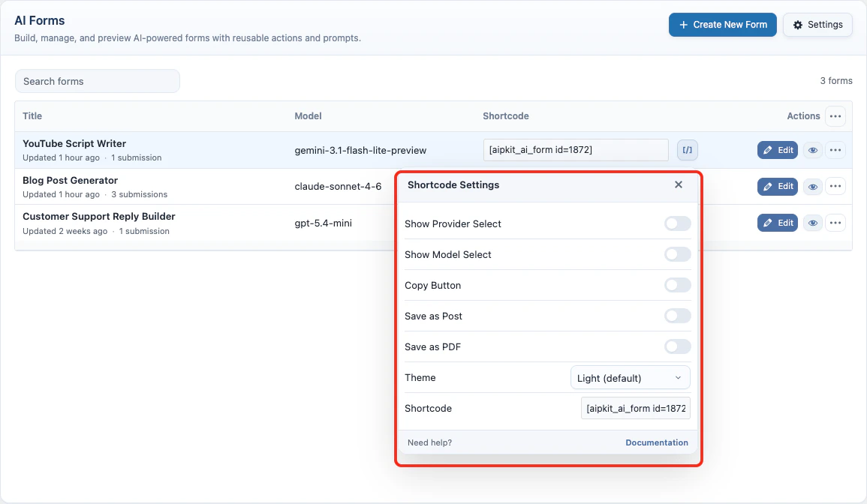867x504 pixels.
Task: Enable Save as Post
Action: coord(677,316)
